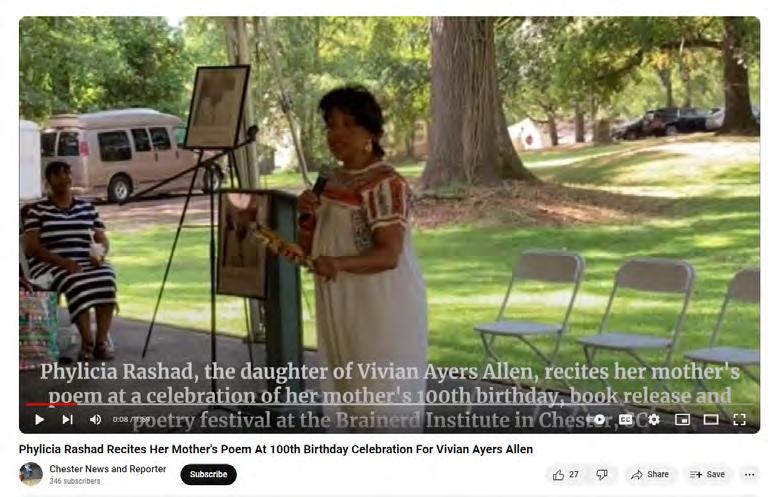771x497 pixels.
Task: Subscribe to Chester News and Reporter
Action: click(208, 474)
